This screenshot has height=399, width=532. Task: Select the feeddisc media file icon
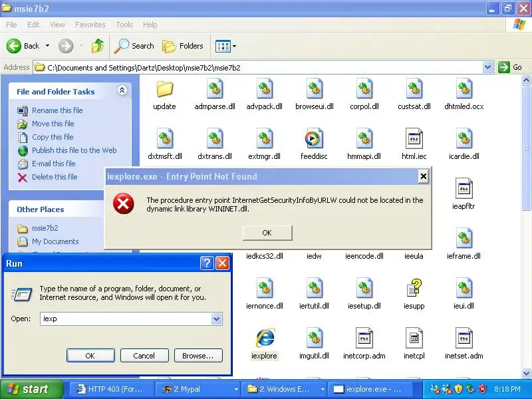tap(314, 139)
